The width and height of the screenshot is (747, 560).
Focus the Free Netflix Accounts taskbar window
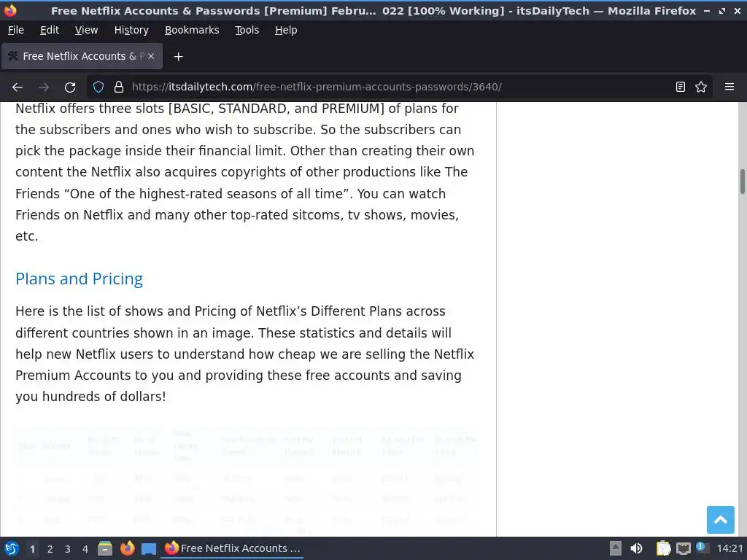(233, 548)
